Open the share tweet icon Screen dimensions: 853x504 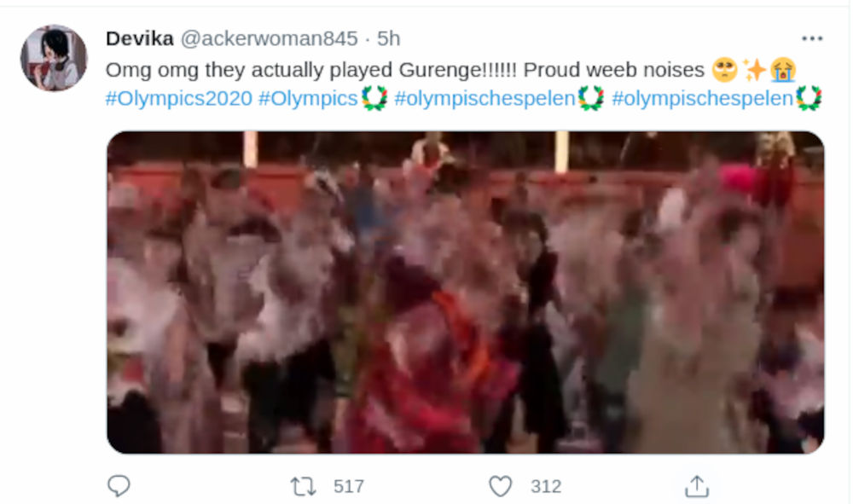click(697, 486)
